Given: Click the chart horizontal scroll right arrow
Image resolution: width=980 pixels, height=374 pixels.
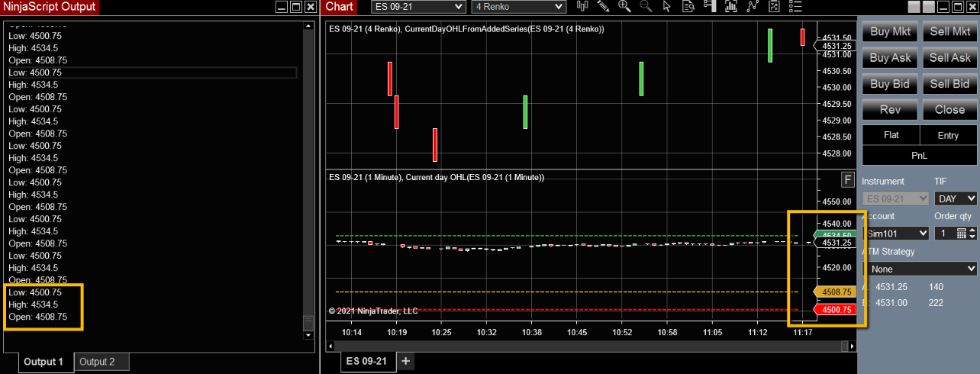Looking at the screenshot, I should click(x=853, y=346).
